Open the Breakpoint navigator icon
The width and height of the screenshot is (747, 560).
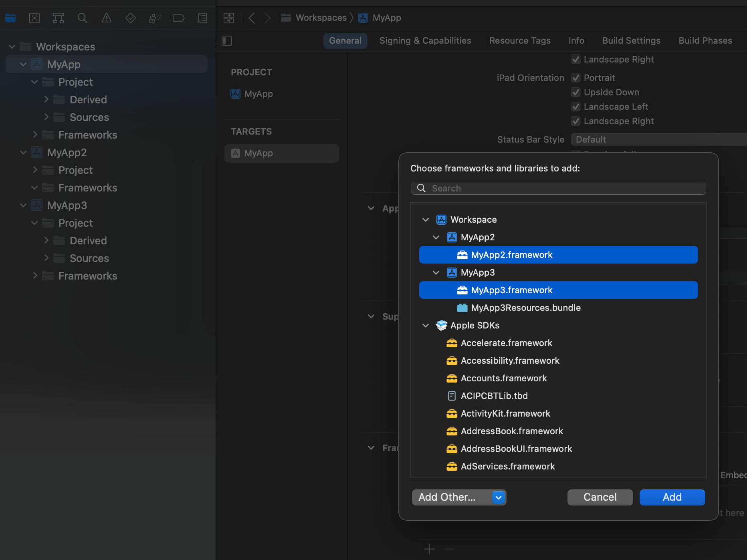coord(178,18)
